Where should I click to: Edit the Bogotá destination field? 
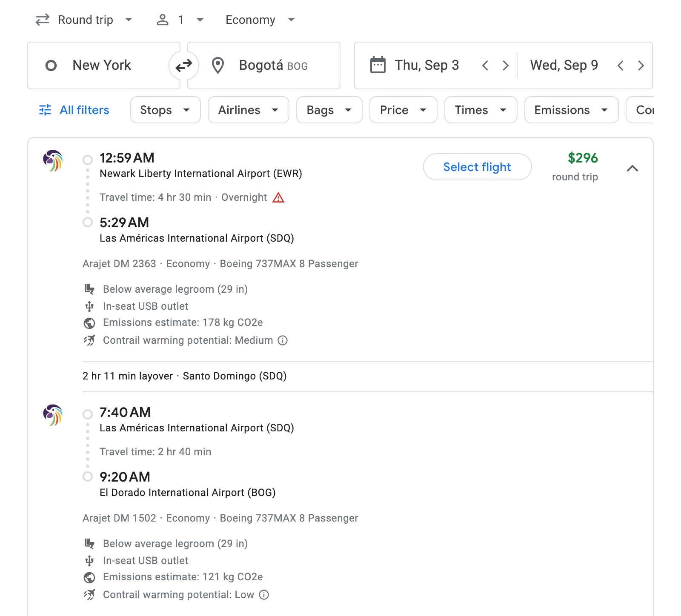(272, 66)
